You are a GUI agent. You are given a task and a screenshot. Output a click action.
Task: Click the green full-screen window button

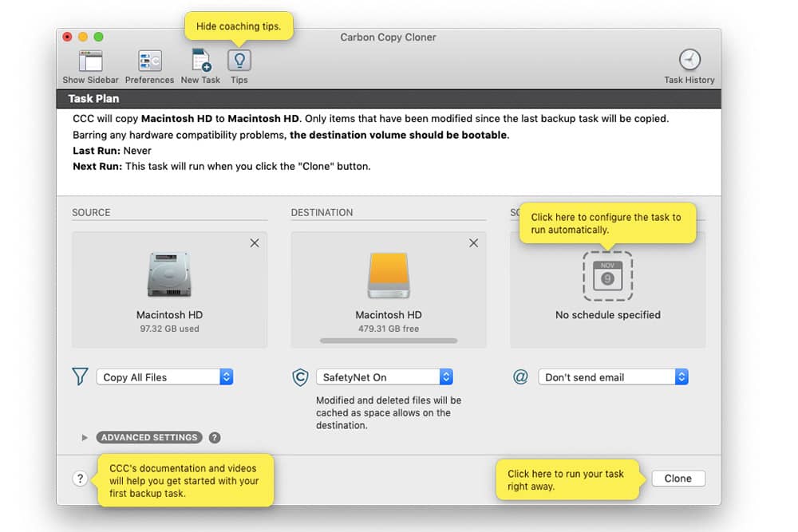pos(99,37)
